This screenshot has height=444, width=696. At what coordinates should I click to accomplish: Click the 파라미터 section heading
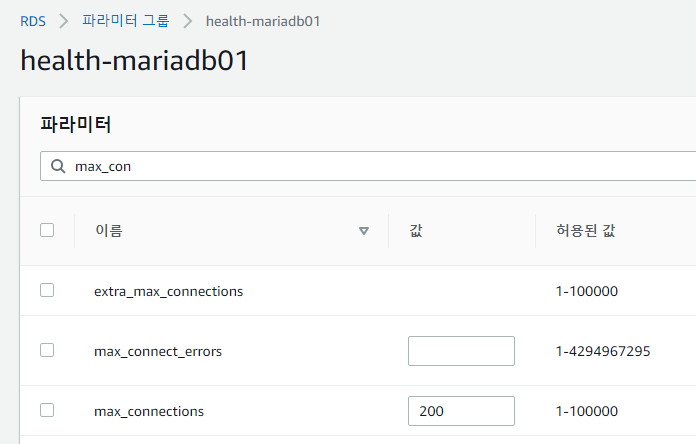75,125
